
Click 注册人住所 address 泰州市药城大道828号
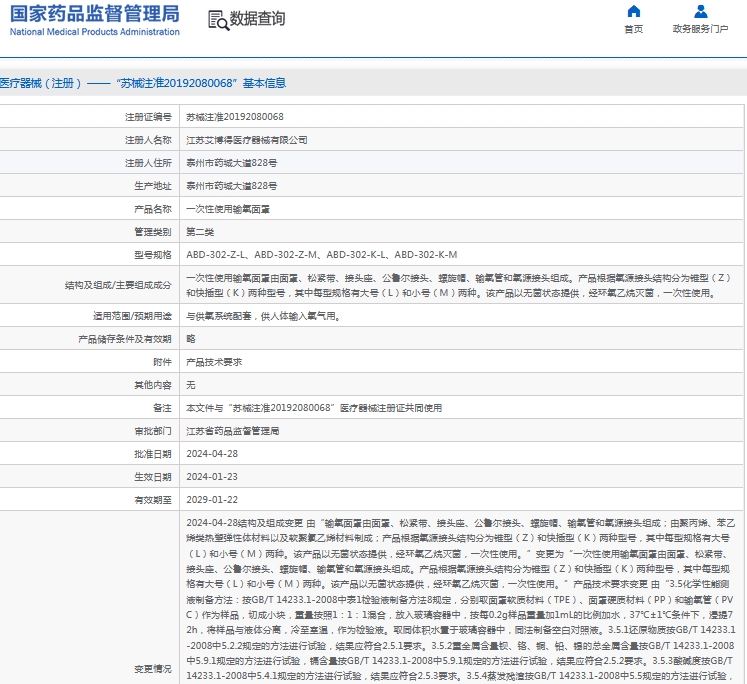pos(232,163)
